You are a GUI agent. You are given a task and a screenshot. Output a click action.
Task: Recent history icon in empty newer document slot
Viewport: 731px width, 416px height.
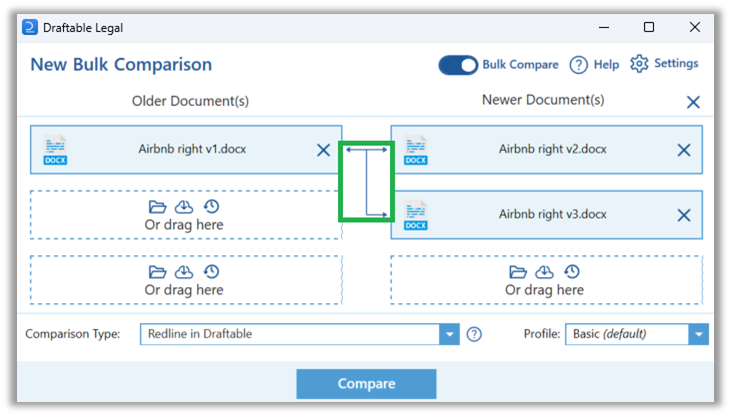(572, 272)
